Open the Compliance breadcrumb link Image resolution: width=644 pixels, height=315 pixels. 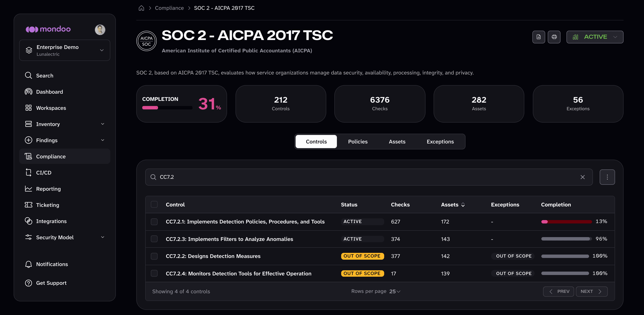[169, 8]
